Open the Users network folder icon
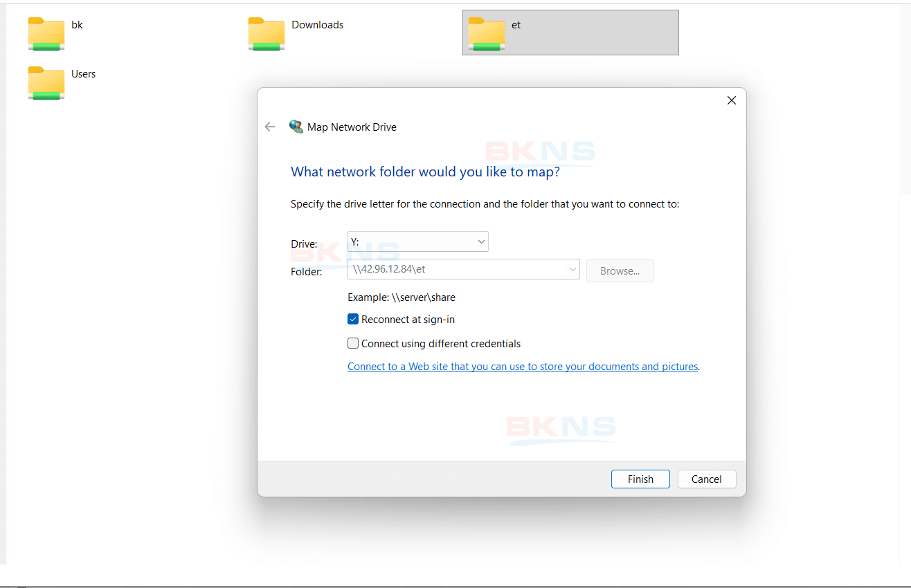The width and height of the screenshot is (911, 588). [46, 83]
